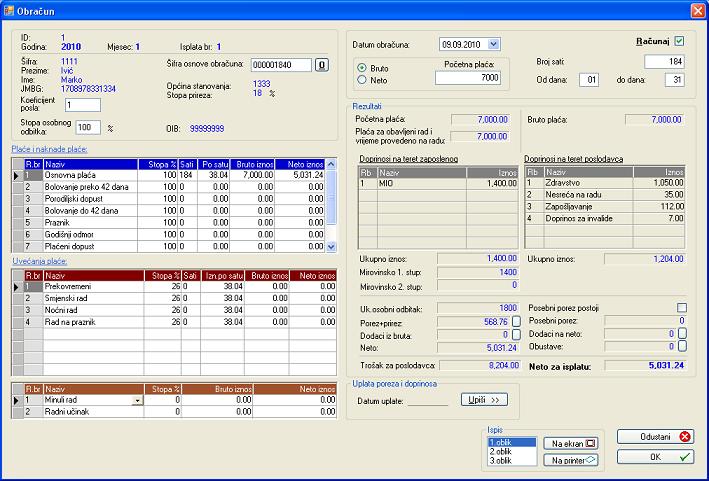
Task: Select the Bruto radio option
Action: click(x=363, y=67)
